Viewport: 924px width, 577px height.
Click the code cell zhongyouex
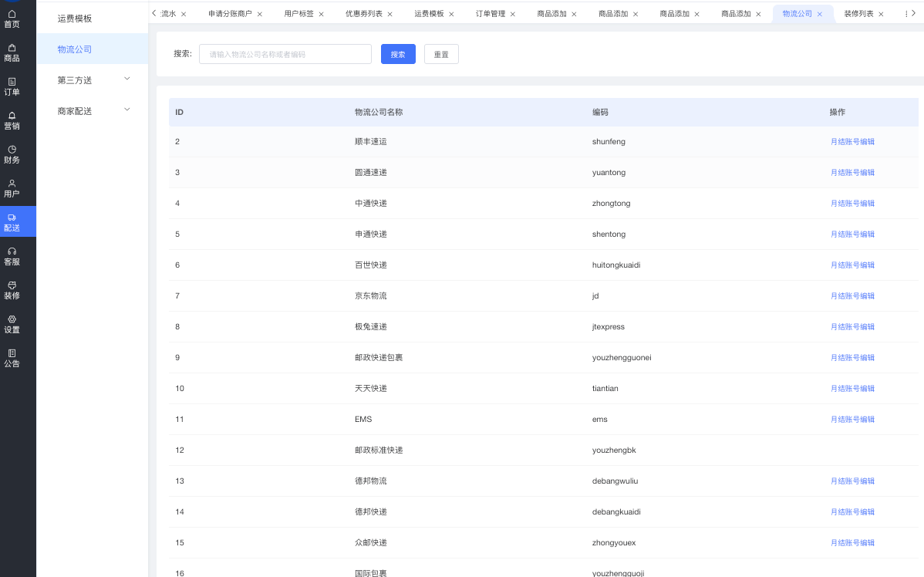pyautogui.click(x=614, y=543)
